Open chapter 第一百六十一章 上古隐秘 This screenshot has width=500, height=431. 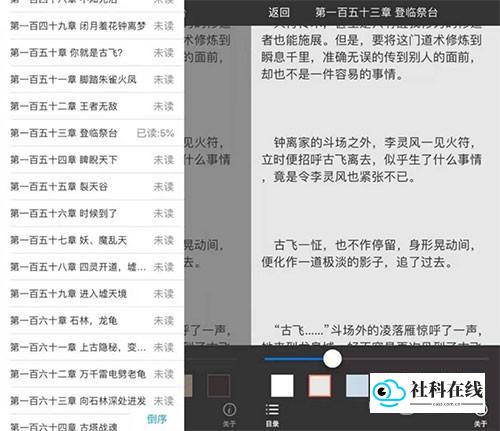click(x=92, y=347)
